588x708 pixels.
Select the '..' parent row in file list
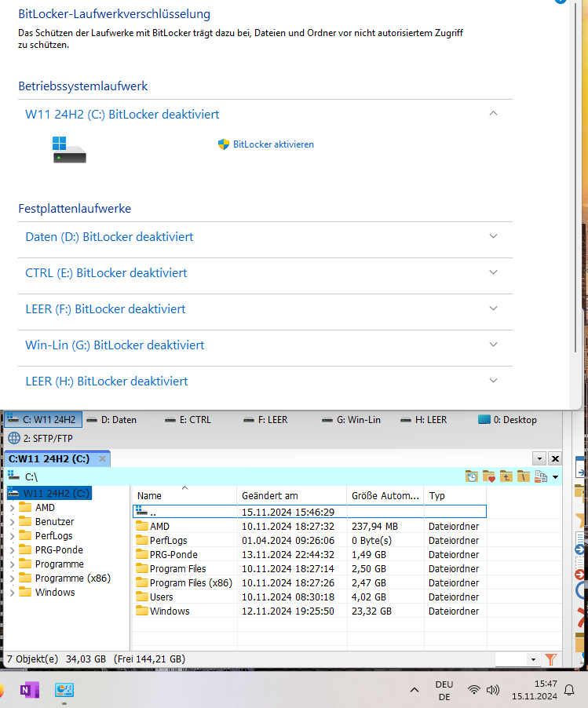click(x=309, y=512)
